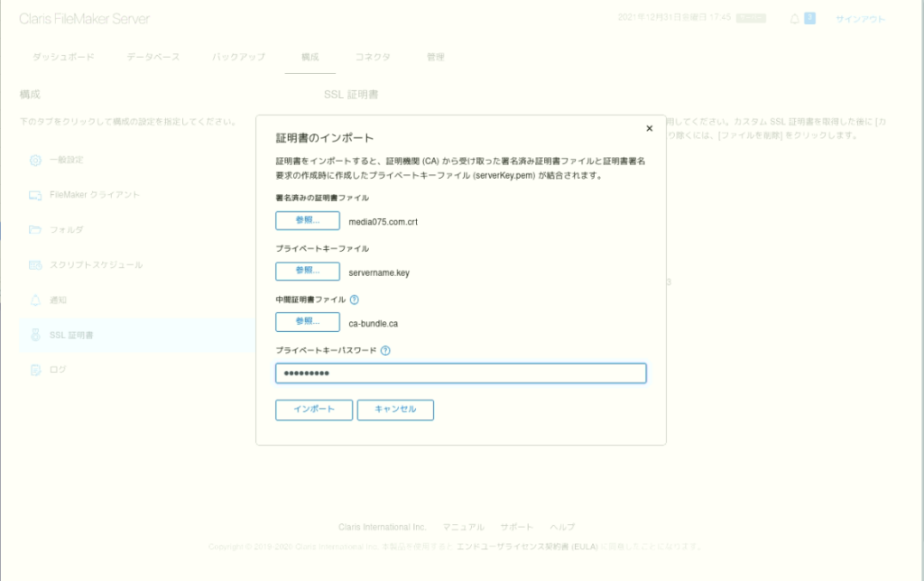Click the 通知 bell icon in sidebar
Viewport: 924px width, 581px height.
35,300
